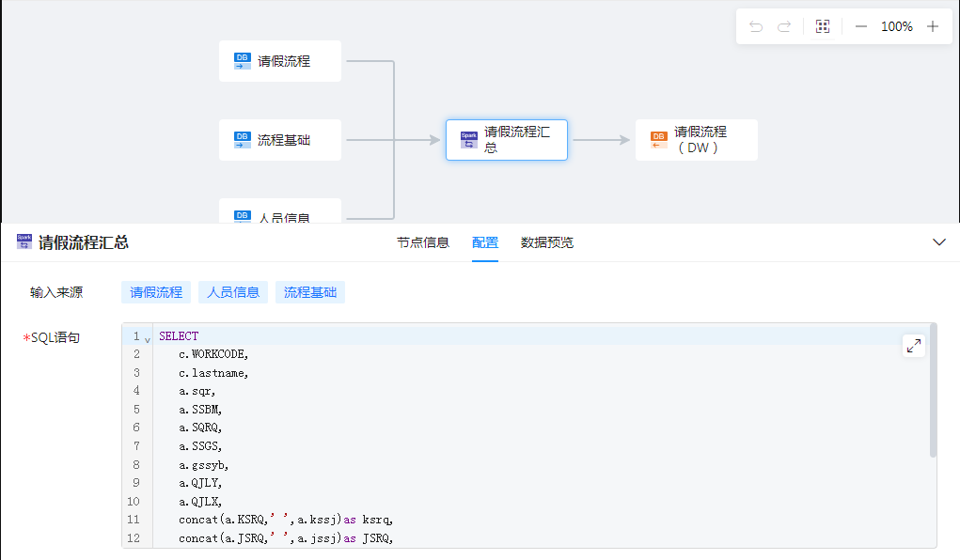Click the 人员信息 input source tag
The image size is (960, 560).
pos(233,292)
